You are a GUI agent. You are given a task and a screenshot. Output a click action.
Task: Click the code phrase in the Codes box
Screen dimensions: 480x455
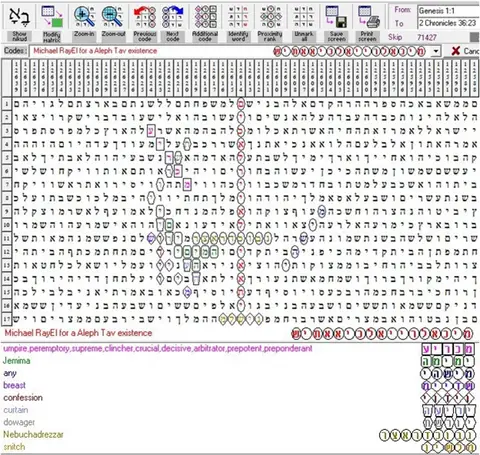coord(95,51)
